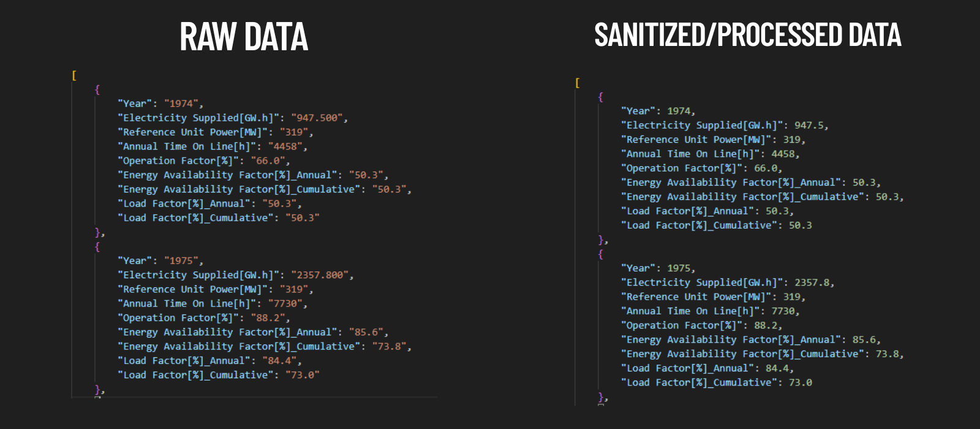Click processed Load Factor Annual value 84.4
Screen dimensions: 980x429
(777, 368)
